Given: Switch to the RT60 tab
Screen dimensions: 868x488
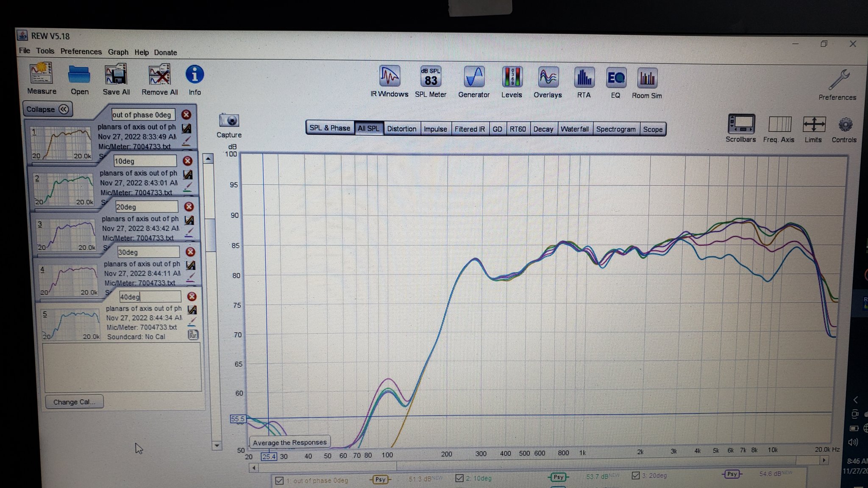Looking at the screenshot, I should click(x=518, y=129).
